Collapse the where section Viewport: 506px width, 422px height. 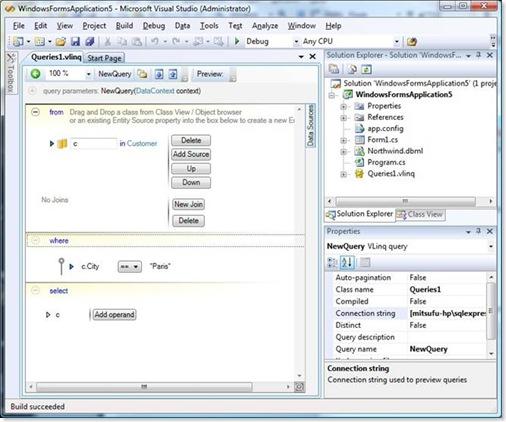[35, 240]
